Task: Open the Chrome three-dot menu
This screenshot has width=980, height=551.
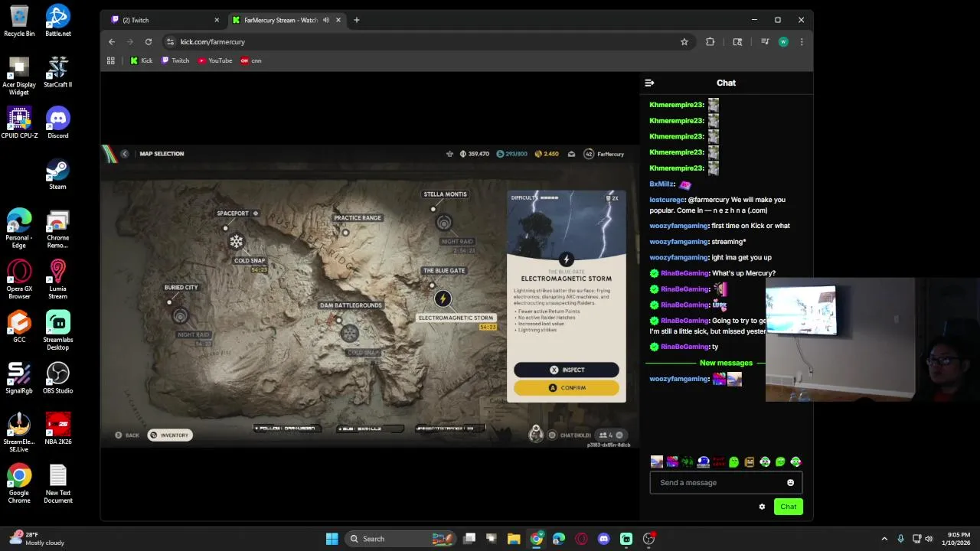Action: [802, 42]
